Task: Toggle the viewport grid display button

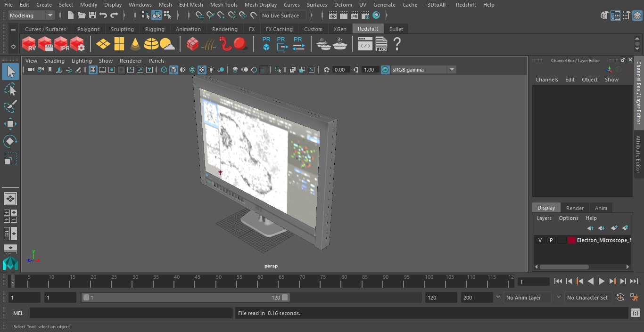Action: click(x=93, y=70)
